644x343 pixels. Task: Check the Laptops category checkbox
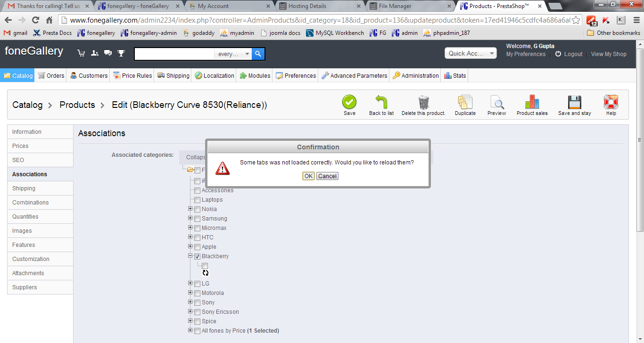pyautogui.click(x=197, y=200)
